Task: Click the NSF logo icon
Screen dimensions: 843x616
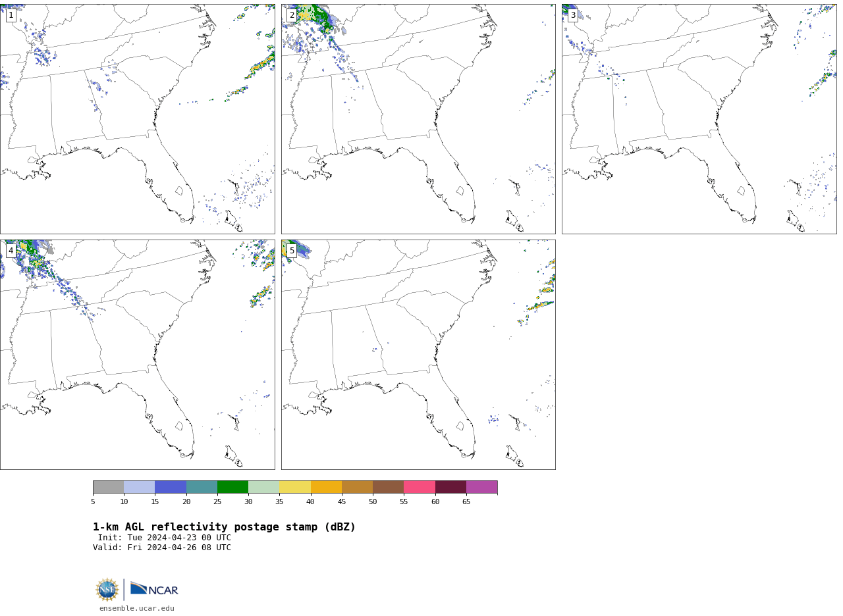Action: point(107,590)
